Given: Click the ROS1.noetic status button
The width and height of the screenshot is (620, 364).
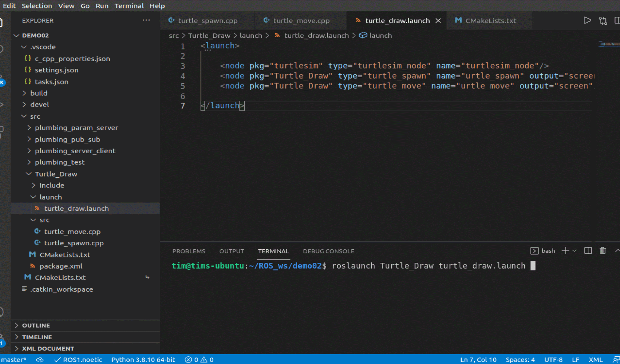Looking at the screenshot, I should 78,360.
